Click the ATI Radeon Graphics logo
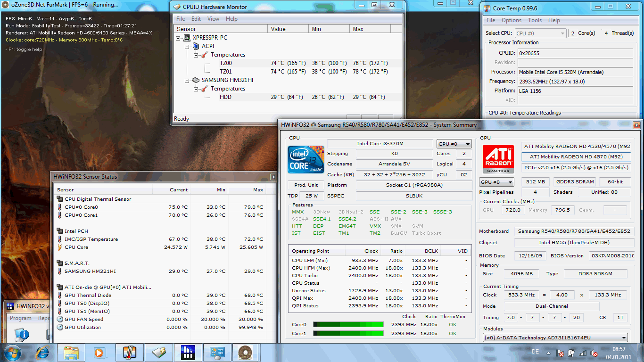The width and height of the screenshot is (644, 362). (x=498, y=160)
